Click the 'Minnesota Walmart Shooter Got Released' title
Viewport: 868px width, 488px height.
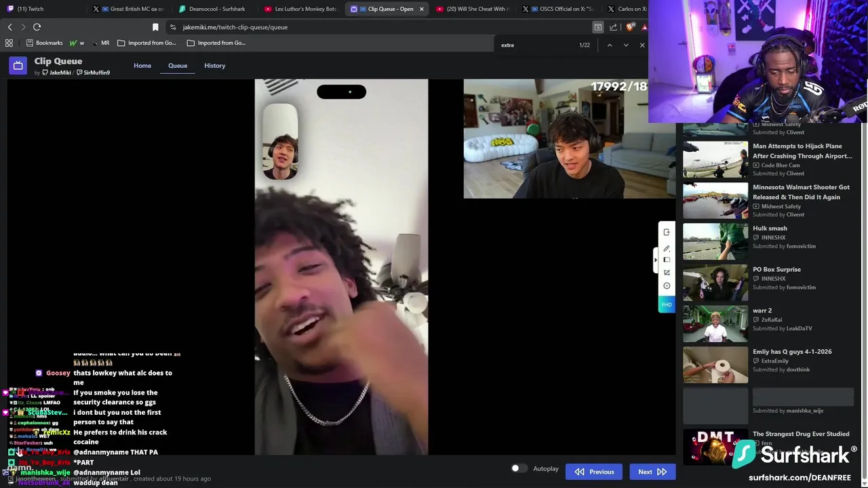(801, 192)
